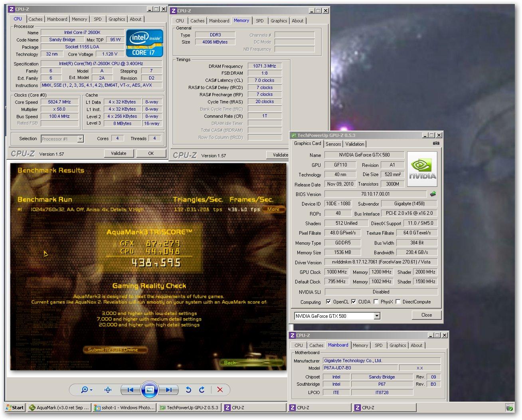The height and width of the screenshot is (420, 522).
Task: Open the Processor #1 selection dropdown
Action: point(80,139)
